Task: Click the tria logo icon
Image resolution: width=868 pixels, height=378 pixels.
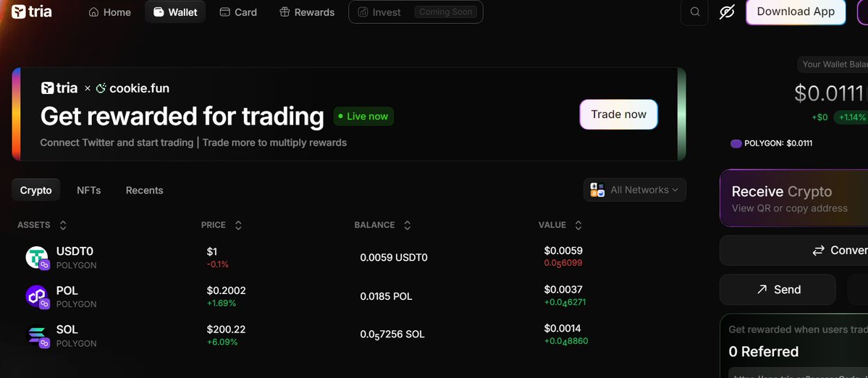Action: pyautogui.click(x=19, y=12)
